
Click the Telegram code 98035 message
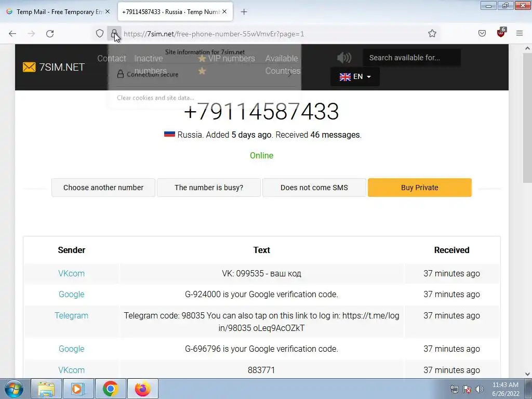click(x=262, y=322)
